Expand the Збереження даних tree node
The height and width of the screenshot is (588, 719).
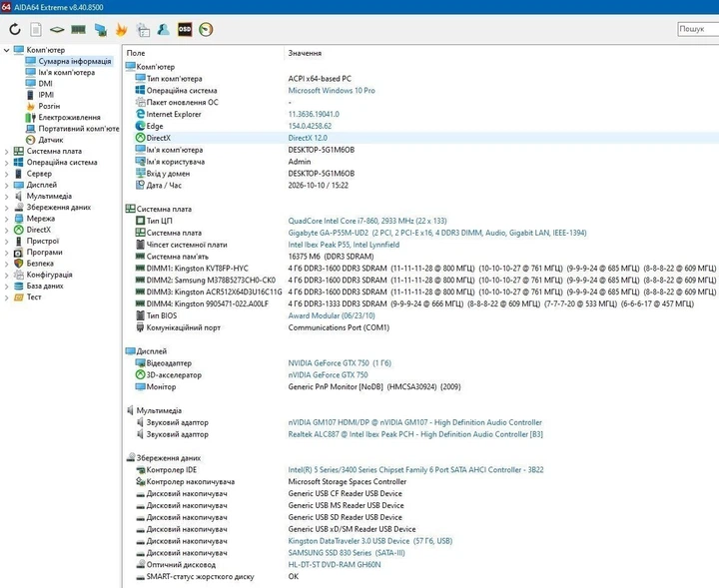6,208
